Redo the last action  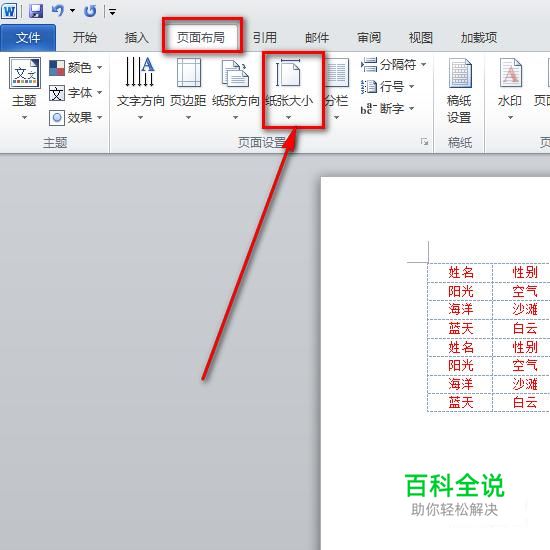pyautogui.click(x=90, y=11)
